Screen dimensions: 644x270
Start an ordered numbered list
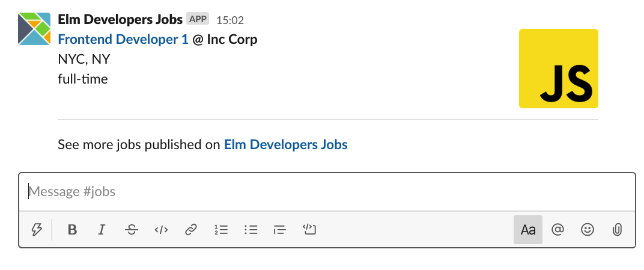point(221,230)
